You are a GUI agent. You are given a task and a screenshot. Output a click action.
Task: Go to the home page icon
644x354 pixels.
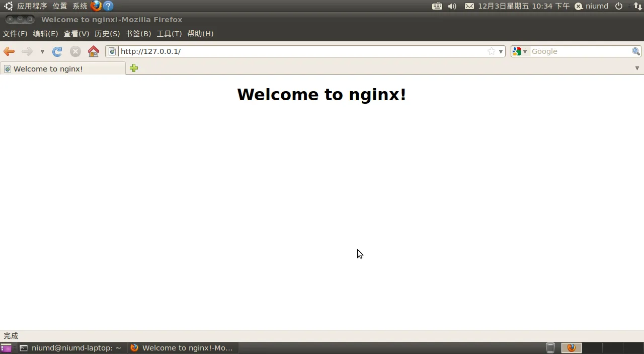94,51
